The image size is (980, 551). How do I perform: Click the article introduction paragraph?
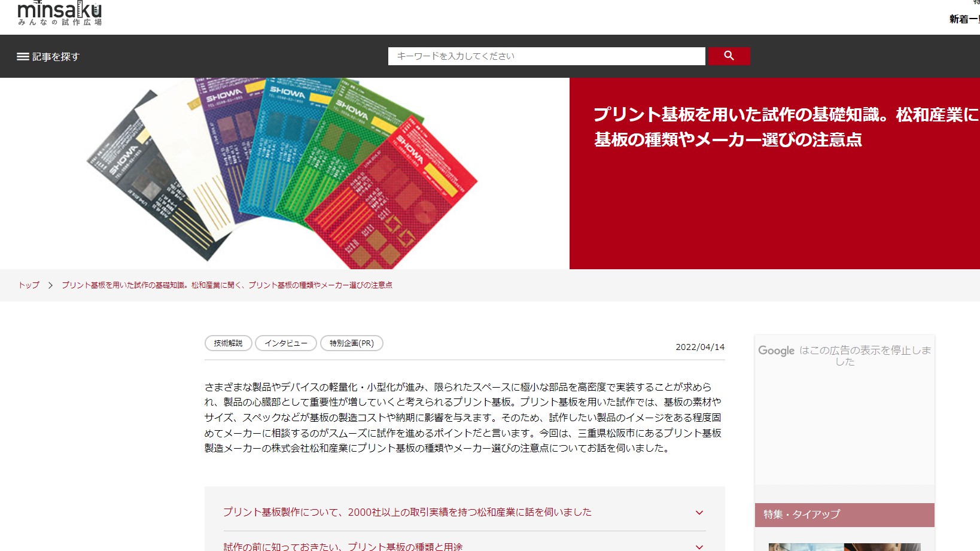click(464, 418)
